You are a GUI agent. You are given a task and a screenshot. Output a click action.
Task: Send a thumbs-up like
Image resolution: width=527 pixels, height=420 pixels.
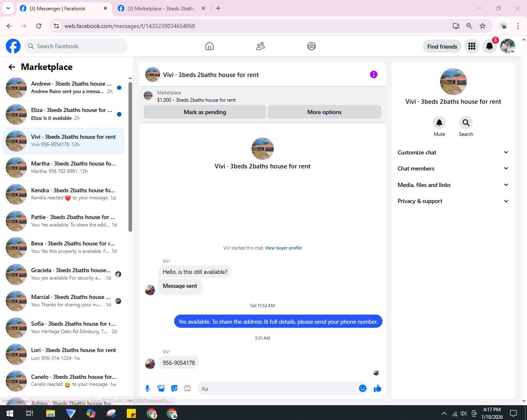pyautogui.click(x=378, y=388)
